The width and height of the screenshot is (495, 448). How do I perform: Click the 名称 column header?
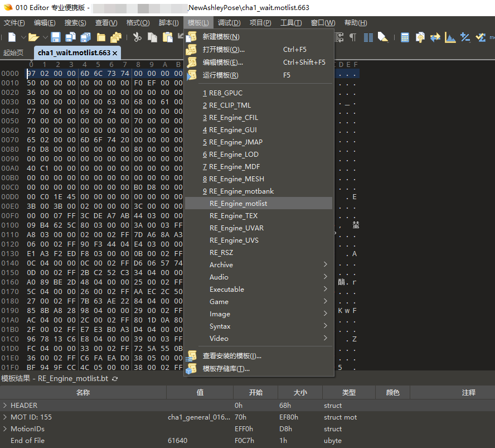83,392
